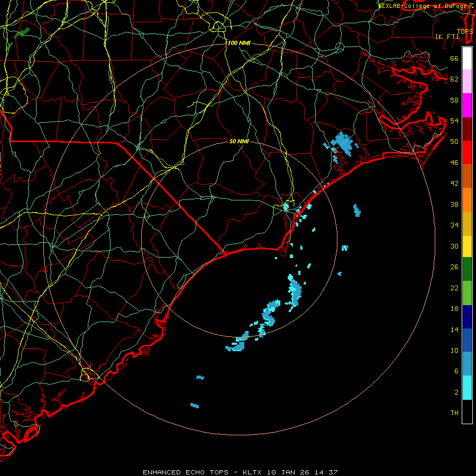Click the '50 NMI' range ring label

(239, 141)
